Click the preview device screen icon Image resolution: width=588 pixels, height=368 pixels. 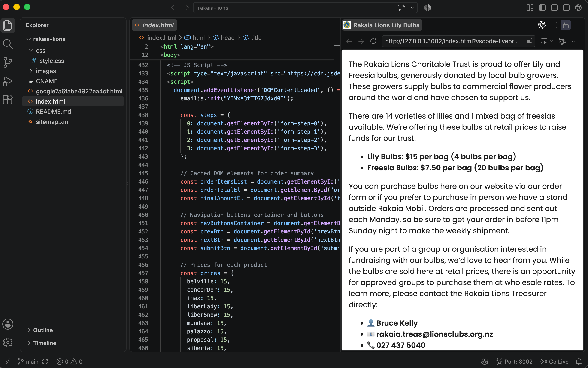[x=544, y=41]
